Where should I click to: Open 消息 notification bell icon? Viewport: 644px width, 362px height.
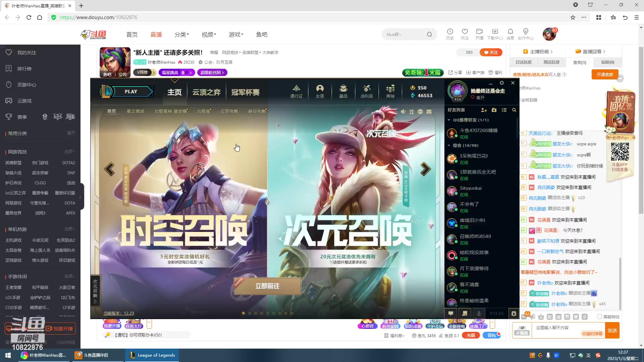pyautogui.click(x=510, y=34)
